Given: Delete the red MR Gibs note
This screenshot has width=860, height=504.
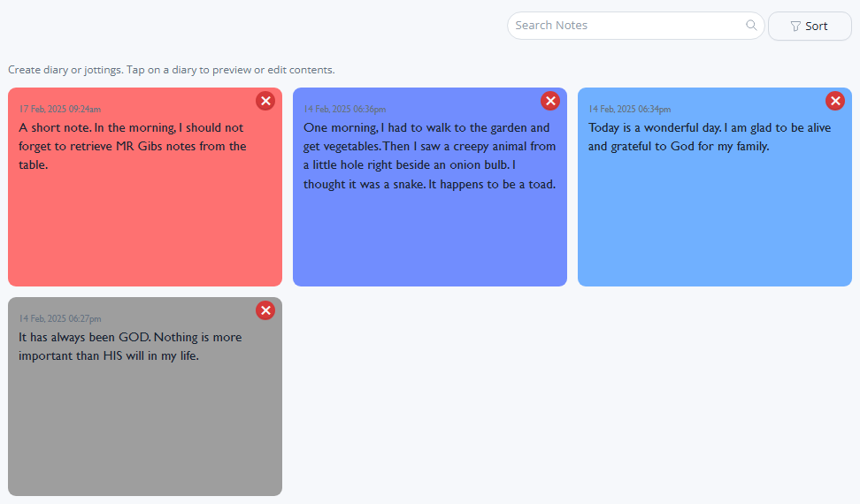Looking at the screenshot, I should (x=265, y=101).
